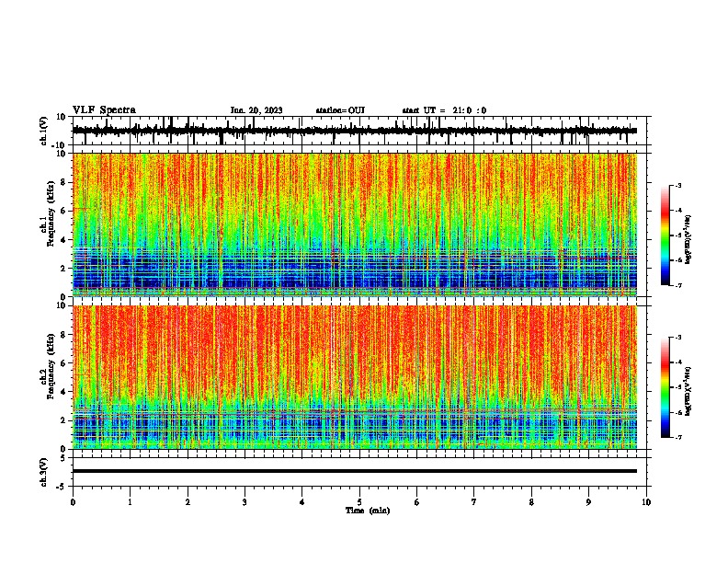The width and height of the screenshot is (728, 563).
Task: Click the time axis tick label "9"
Action: click(588, 502)
